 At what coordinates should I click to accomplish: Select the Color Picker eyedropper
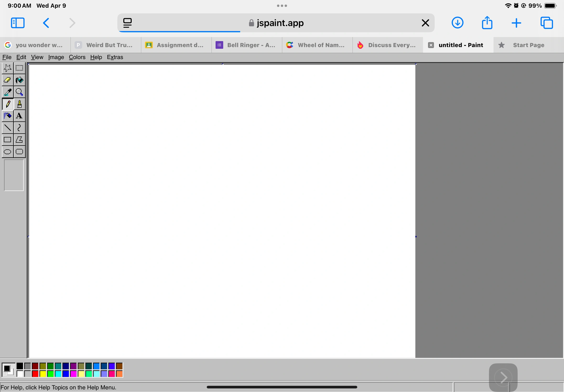[x=7, y=92]
